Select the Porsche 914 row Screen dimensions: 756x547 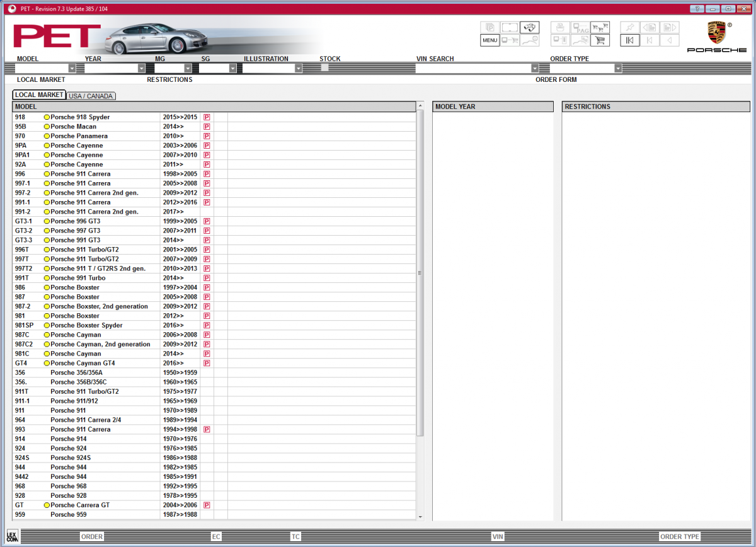[214, 439]
